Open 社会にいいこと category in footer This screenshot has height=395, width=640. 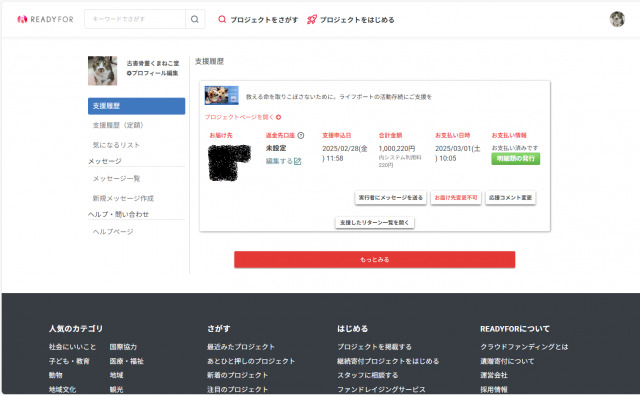point(72,347)
